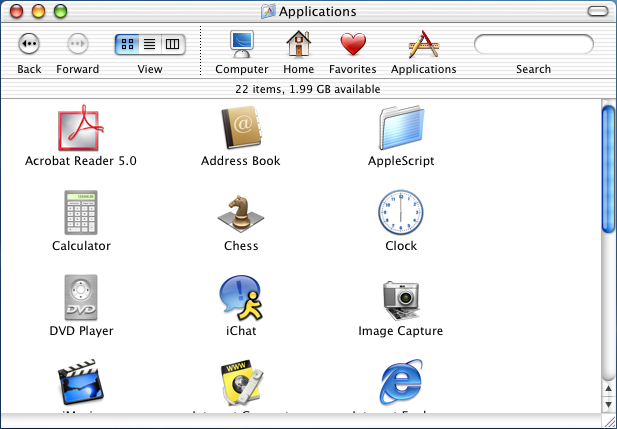Open Favorites from the toolbar heart
617x429 pixels.
352,44
